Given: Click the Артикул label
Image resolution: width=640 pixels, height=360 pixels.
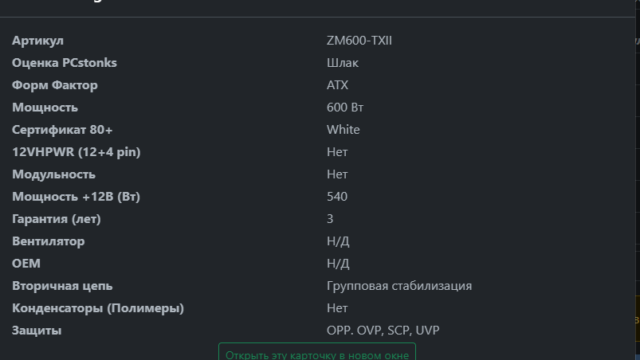Looking at the screenshot, I should (38, 41).
